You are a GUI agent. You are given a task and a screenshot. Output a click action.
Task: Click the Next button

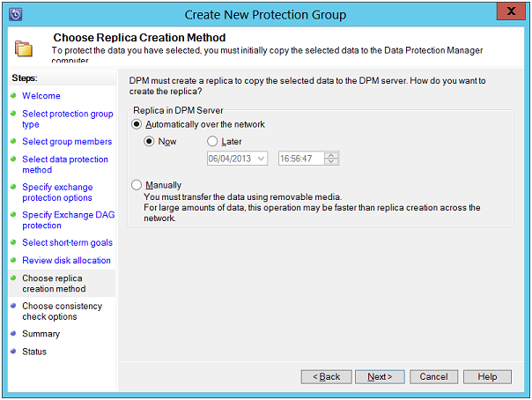[x=380, y=376]
